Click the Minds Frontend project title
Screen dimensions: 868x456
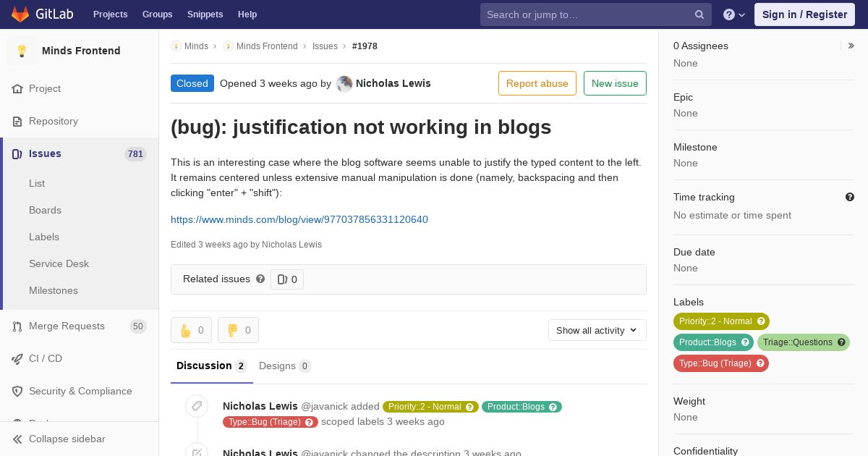click(81, 51)
